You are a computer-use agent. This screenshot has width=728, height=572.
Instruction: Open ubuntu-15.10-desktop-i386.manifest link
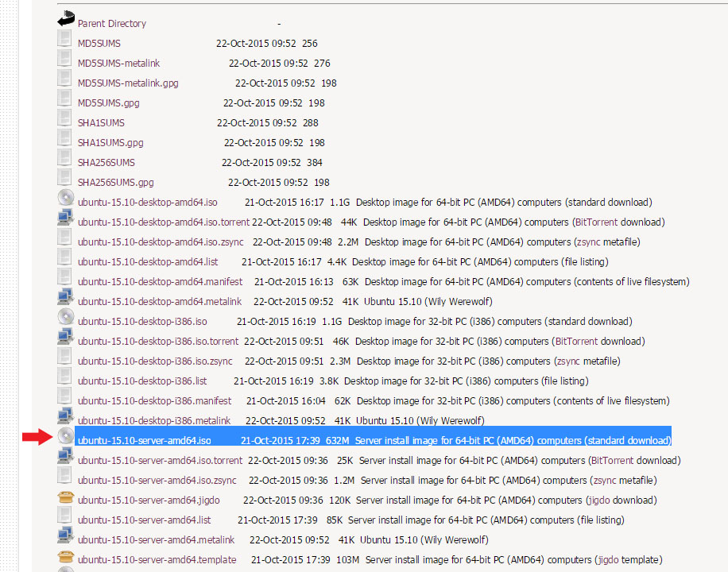click(x=155, y=401)
